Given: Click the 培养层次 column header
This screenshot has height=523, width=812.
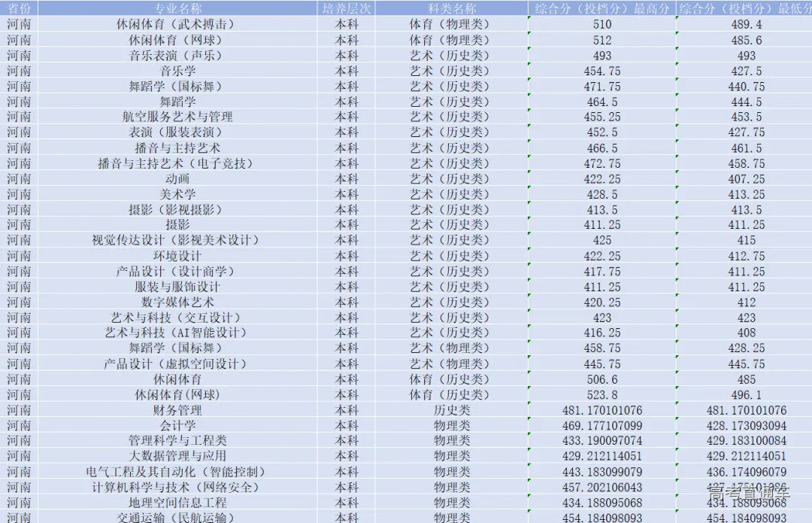Looking at the screenshot, I should pyautogui.click(x=347, y=8).
